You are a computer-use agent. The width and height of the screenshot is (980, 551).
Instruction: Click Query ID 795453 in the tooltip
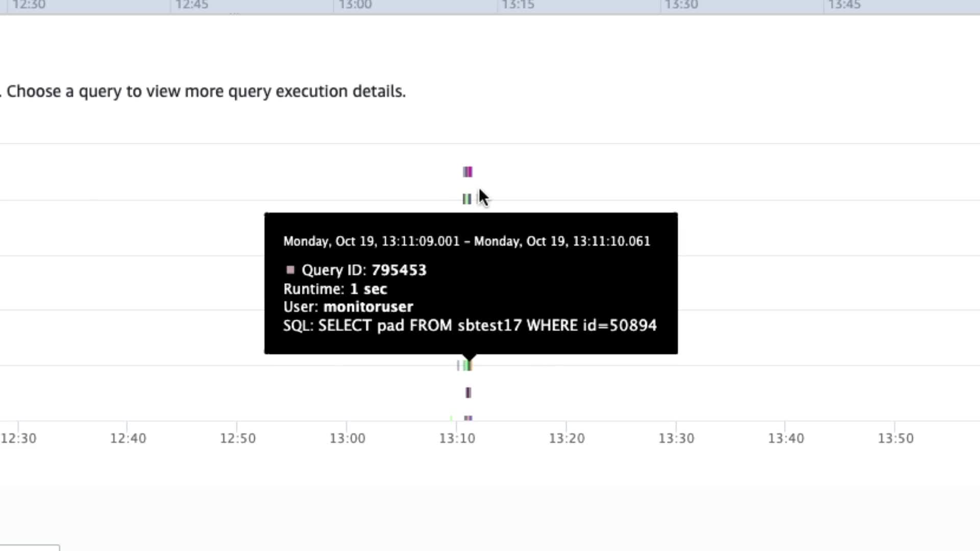[x=399, y=270]
